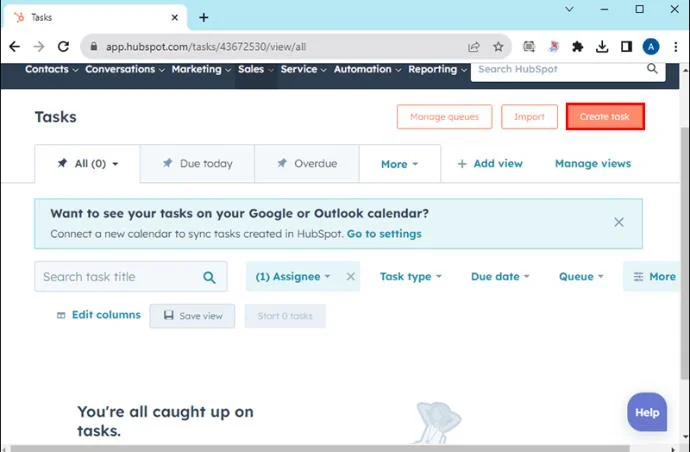
Task: Open the Marketing menu
Action: (201, 69)
